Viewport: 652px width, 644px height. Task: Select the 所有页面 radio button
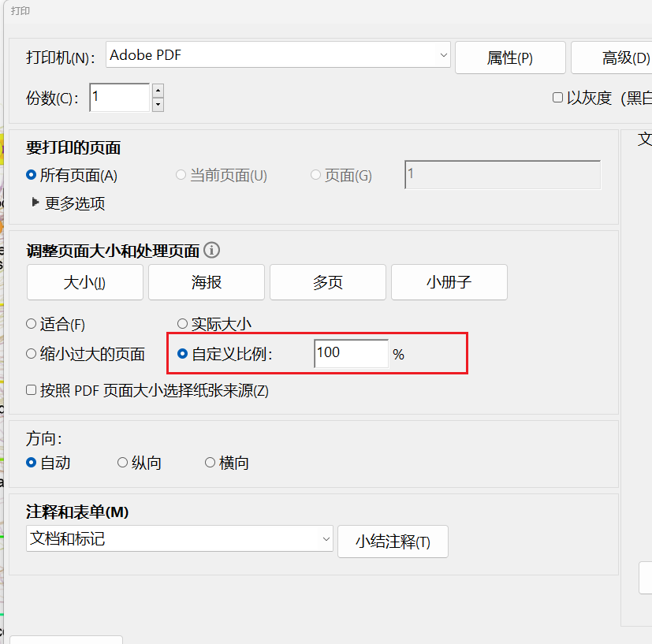32,176
